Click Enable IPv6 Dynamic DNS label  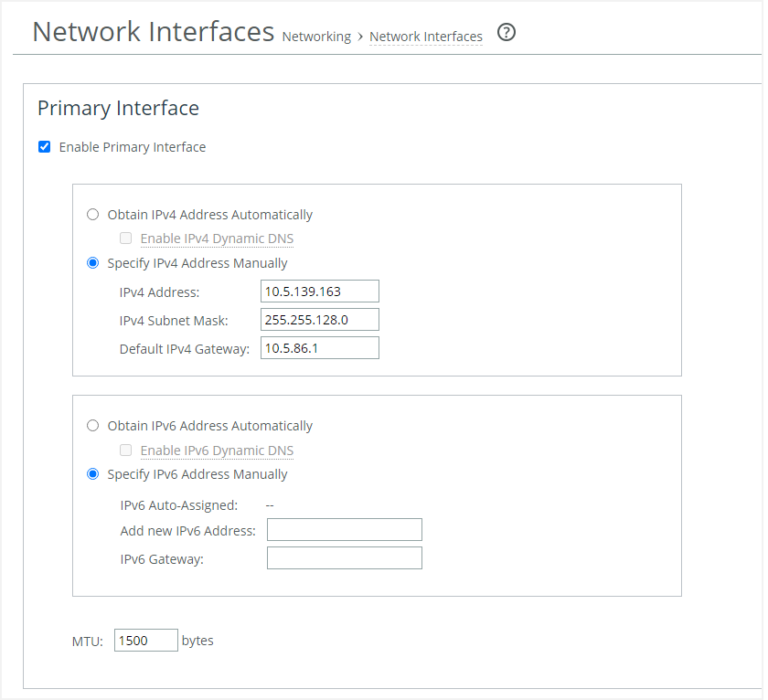point(217,451)
